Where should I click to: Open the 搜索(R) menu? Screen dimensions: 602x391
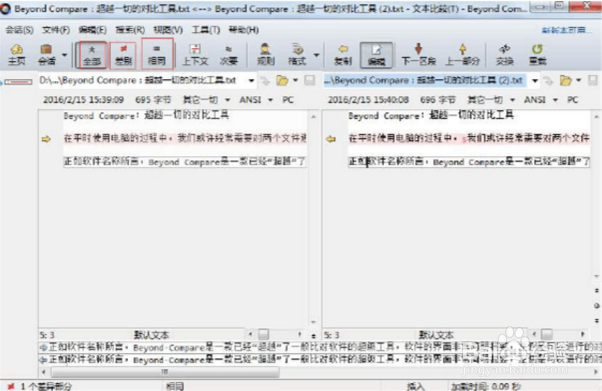130,30
